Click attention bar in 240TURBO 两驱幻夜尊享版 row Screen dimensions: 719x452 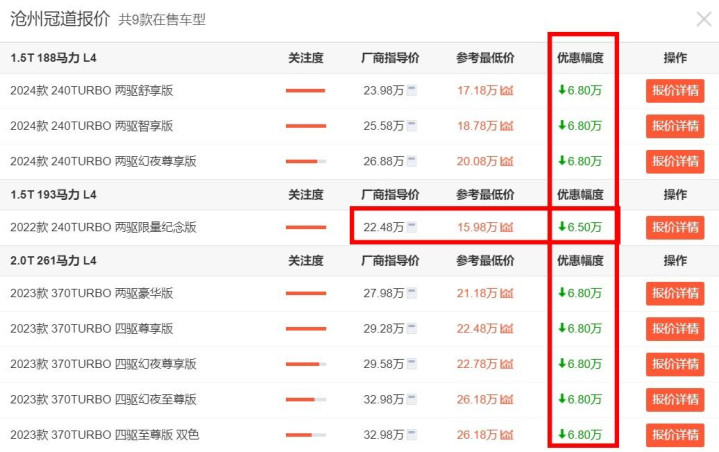click(x=306, y=161)
